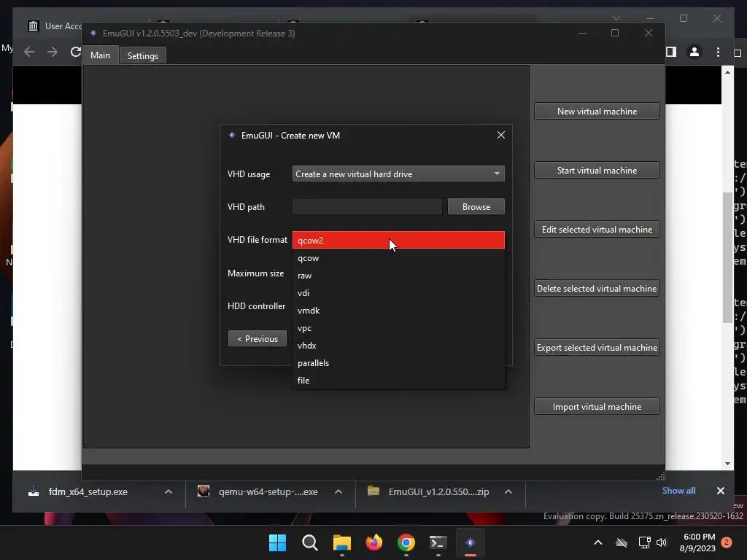Browse for a VHD path

476,206
